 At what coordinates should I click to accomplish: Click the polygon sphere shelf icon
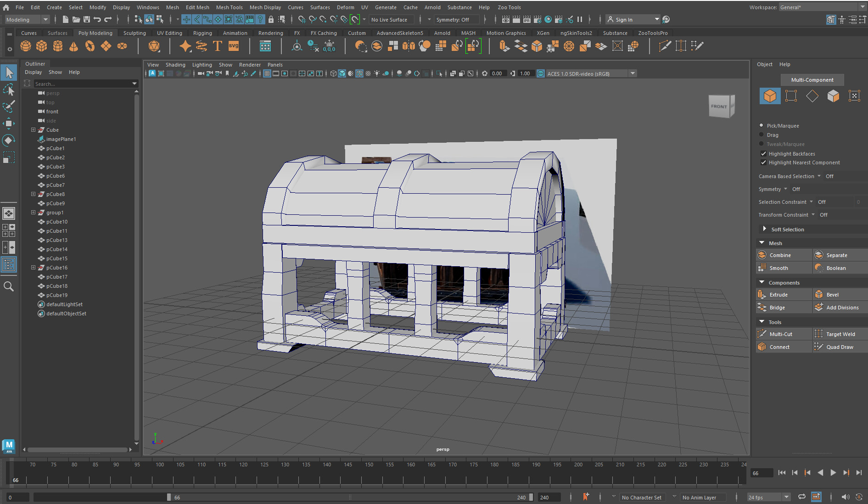[x=26, y=46]
